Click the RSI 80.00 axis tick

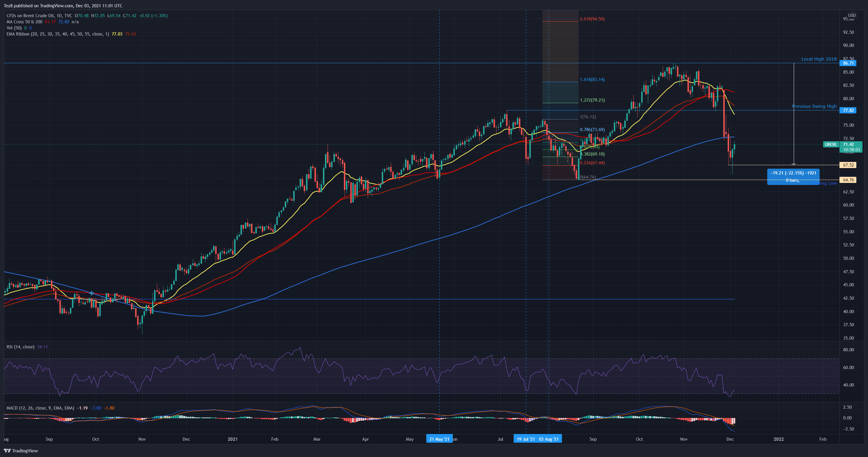[x=848, y=350]
